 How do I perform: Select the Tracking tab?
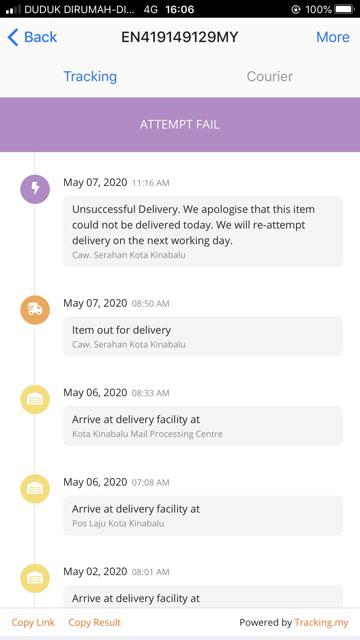(x=90, y=76)
